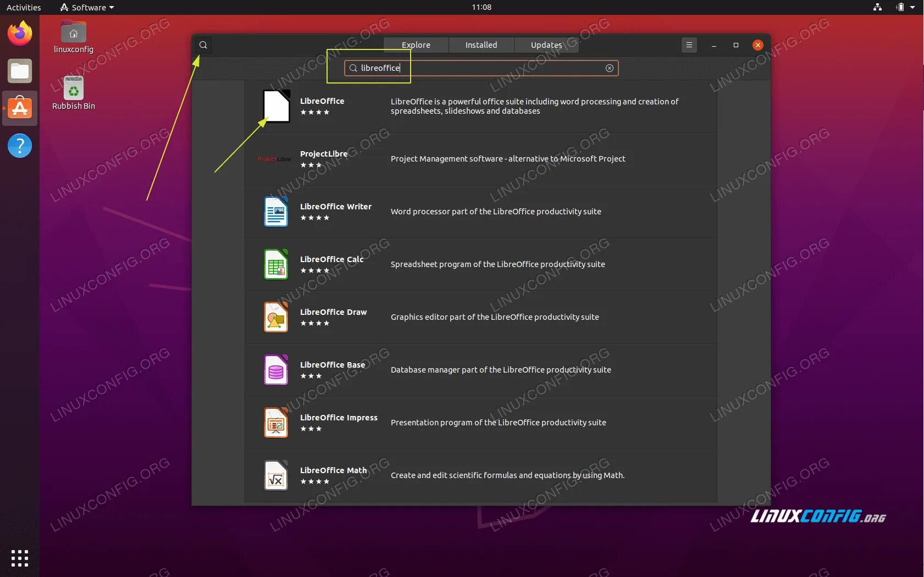Toggle the search icon button in header bar
The width and height of the screenshot is (924, 577).
pos(203,45)
